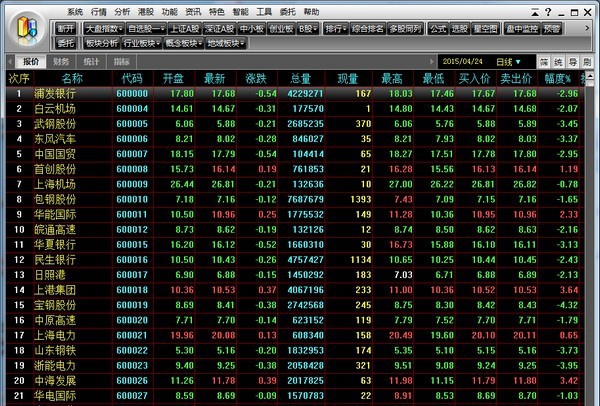Click the 委托 toolbar button

tap(66, 43)
